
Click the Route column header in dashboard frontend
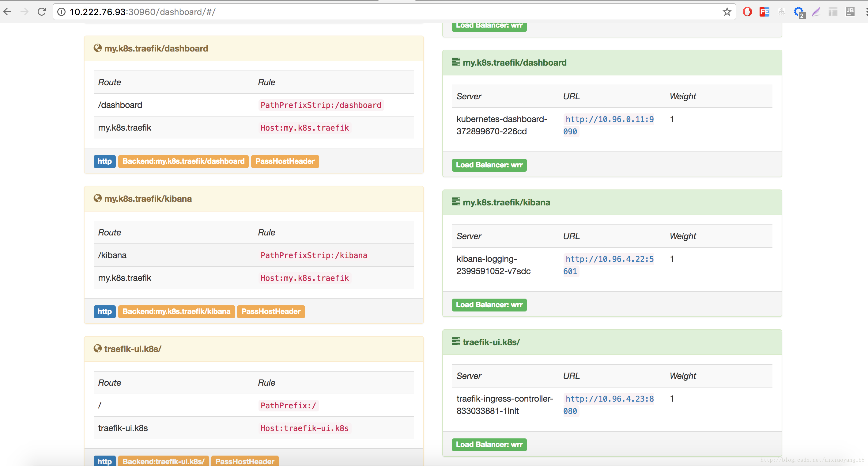pos(110,82)
